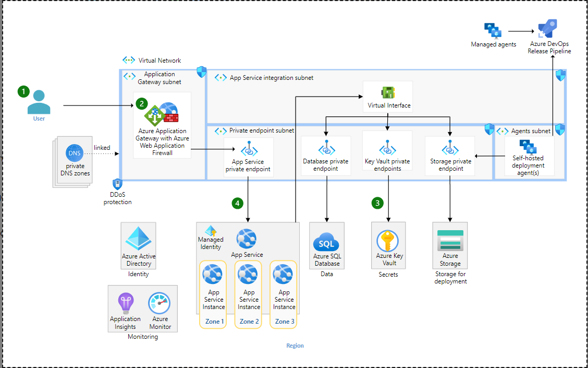The width and height of the screenshot is (588, 368).
Task: Click the Virtual Network bracket icon
Action: coord(129,60)
